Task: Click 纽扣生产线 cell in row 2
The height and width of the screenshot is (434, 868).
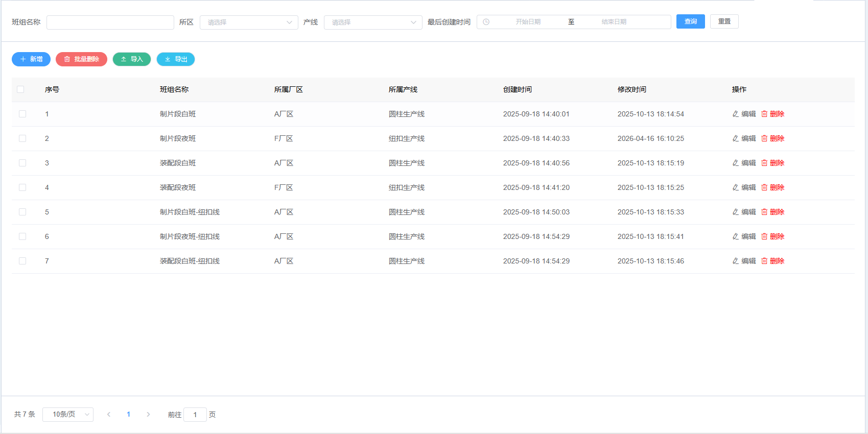Action: [407, 138]
